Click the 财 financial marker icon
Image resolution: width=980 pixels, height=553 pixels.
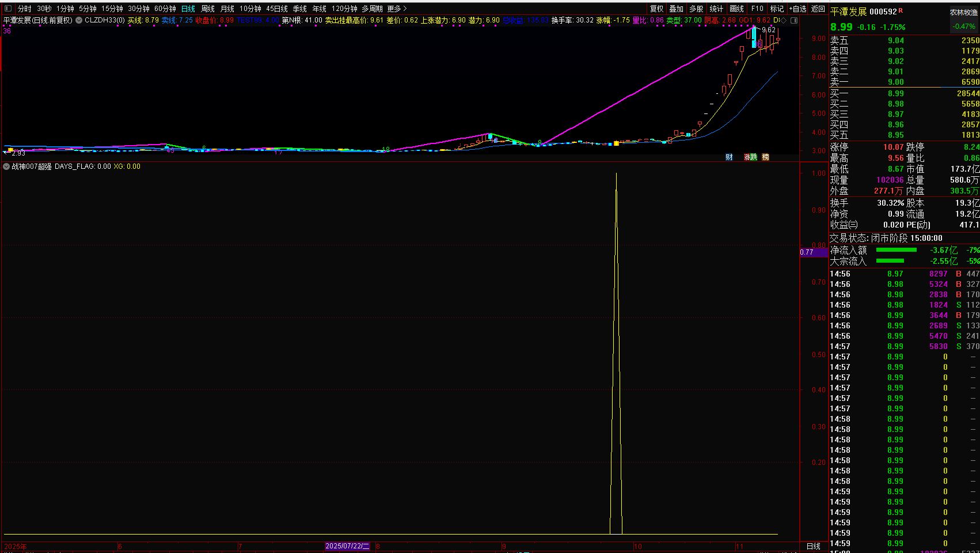tap(729, 157)
